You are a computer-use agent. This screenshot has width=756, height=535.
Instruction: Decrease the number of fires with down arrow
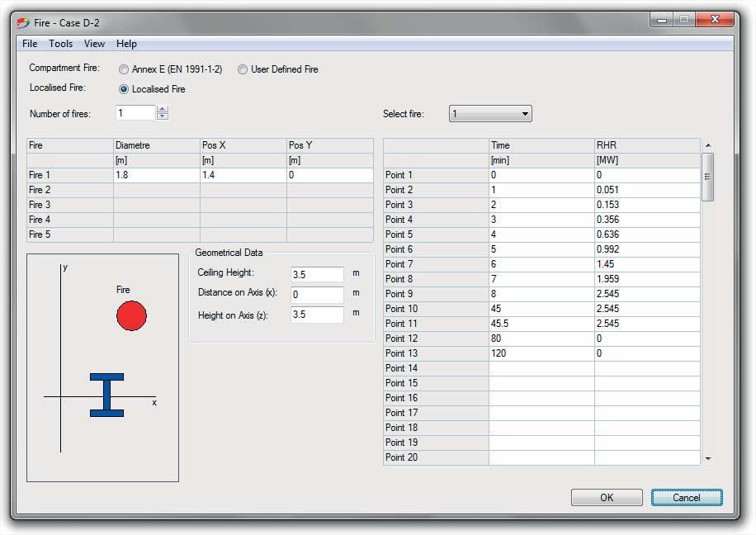pyautogui.click(x=163, y=116)
